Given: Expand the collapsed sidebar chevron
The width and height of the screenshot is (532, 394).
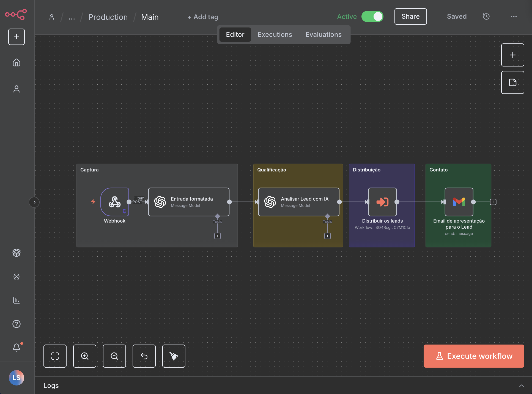Looking at the screenshot, I should pos(34,202).
